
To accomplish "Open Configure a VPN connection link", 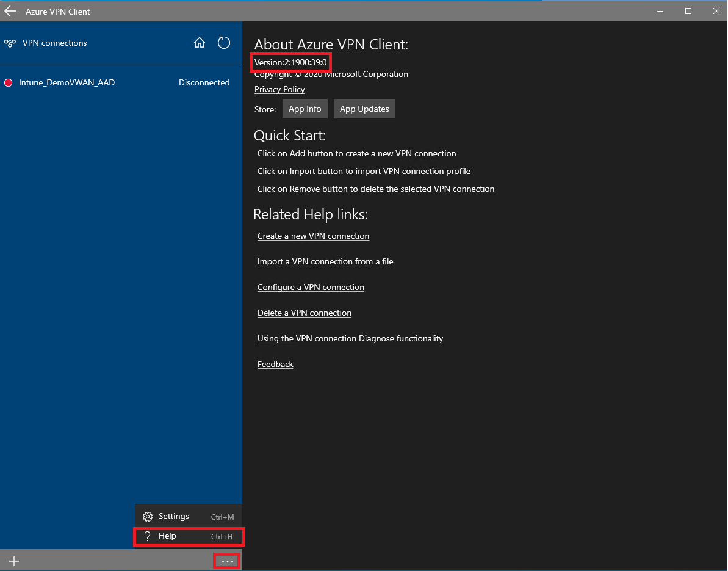I will point(311,287).
